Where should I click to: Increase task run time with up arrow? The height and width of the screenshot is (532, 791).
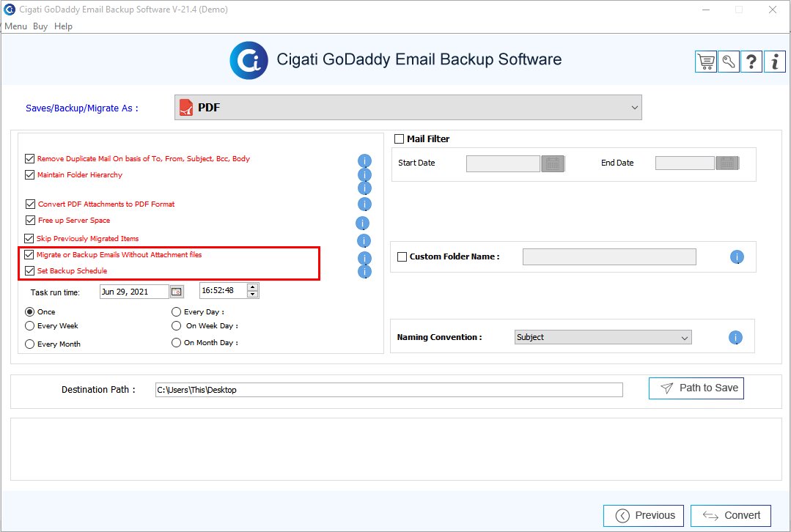[253, 287]
